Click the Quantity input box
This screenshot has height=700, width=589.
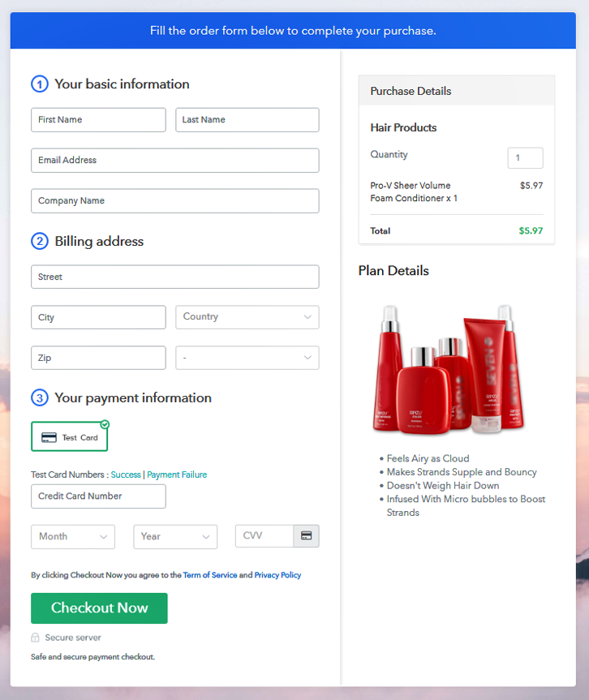point(525,158)
